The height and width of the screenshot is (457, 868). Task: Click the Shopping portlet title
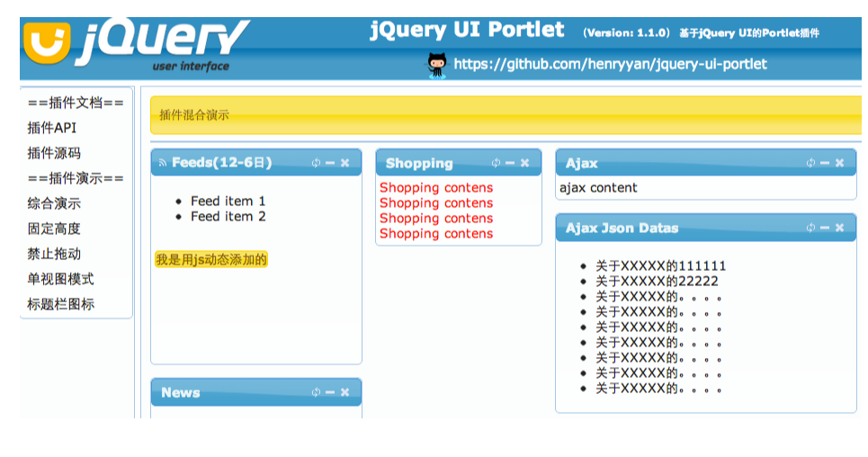pyautogui.click(x=419, y=164)
